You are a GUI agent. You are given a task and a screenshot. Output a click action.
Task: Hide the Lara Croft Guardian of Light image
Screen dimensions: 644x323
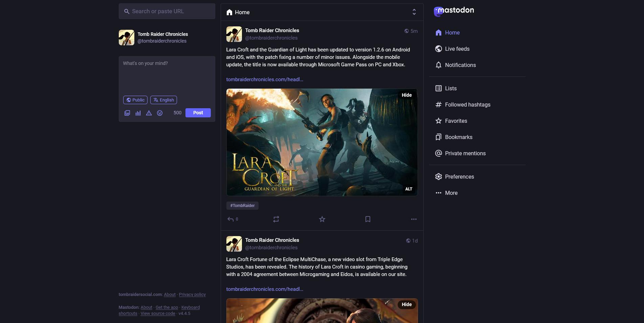[x=406, y=95]
